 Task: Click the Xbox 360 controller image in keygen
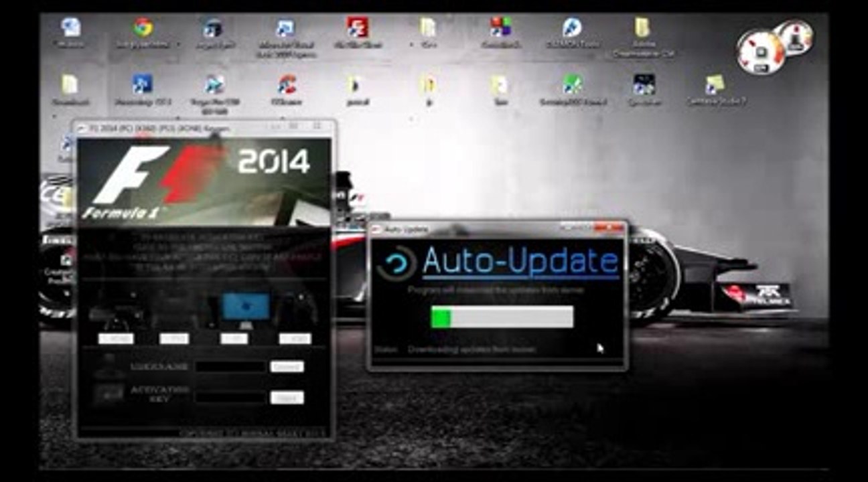click(x=297, y=311)
